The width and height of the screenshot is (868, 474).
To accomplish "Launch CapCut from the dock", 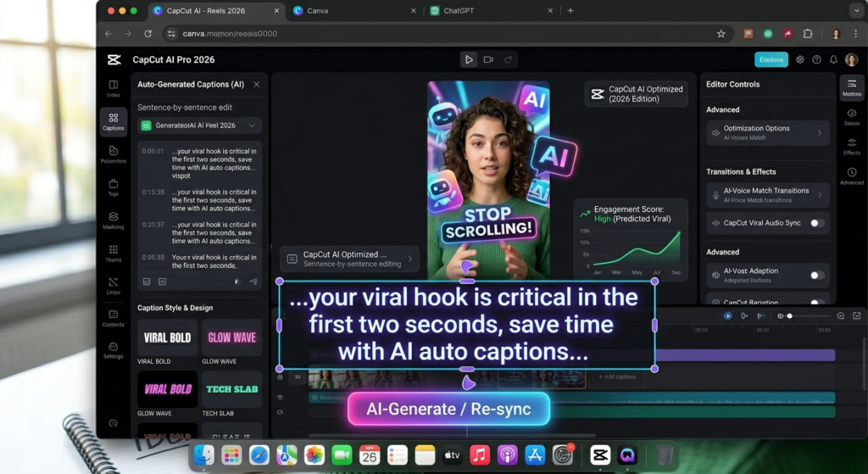I will [600, 455].
